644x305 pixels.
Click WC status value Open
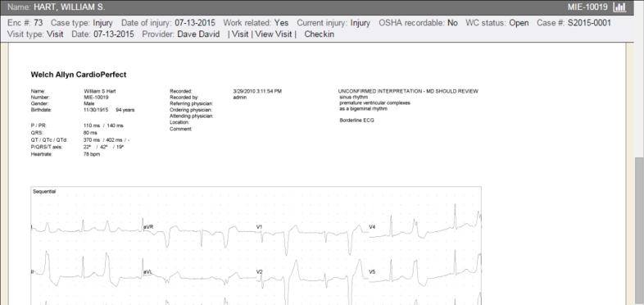pyautogui.click(x=519, y=23)
